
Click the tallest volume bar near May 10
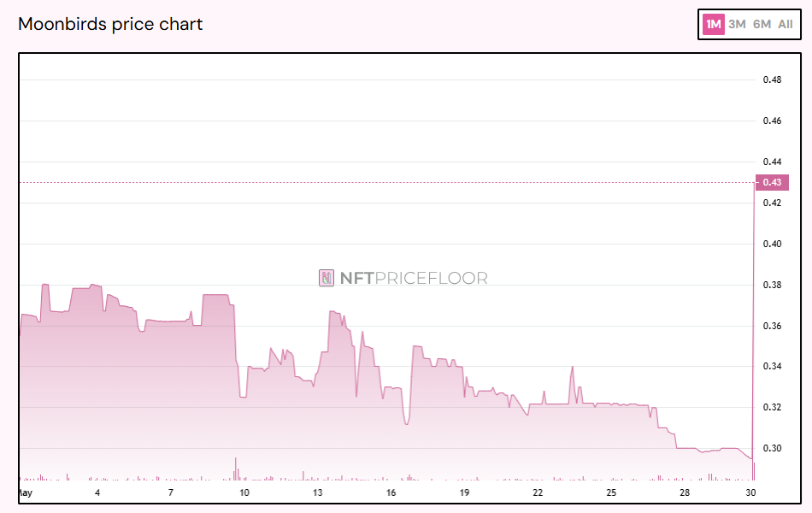[x=235, y=469]
